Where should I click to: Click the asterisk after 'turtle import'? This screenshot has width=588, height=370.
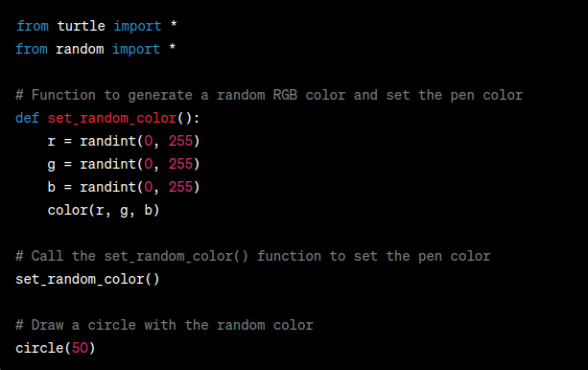point(174,25)
